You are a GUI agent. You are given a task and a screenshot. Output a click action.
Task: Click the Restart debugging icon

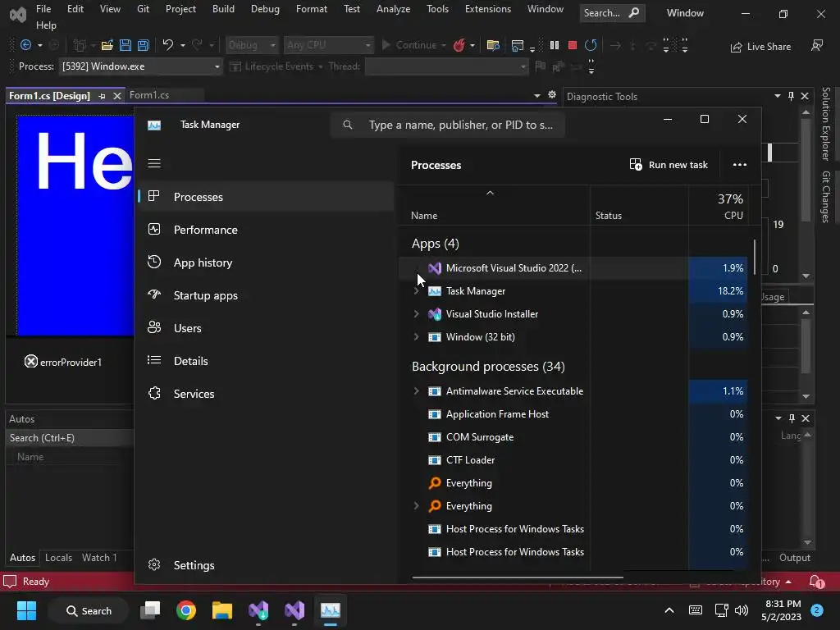click(x=591, y=45)
